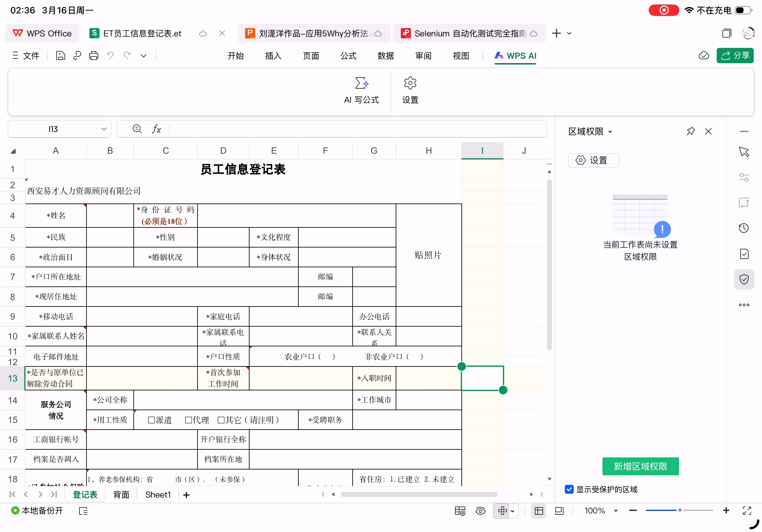
Task: Open the 数据 ribbon tab
Action: coord(386,56)
